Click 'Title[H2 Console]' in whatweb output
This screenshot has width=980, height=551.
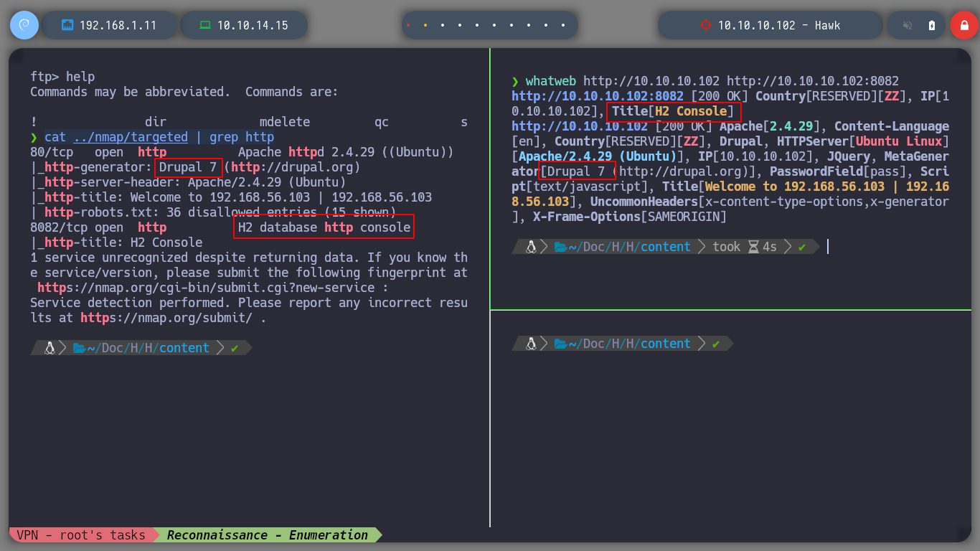point(673,111)
